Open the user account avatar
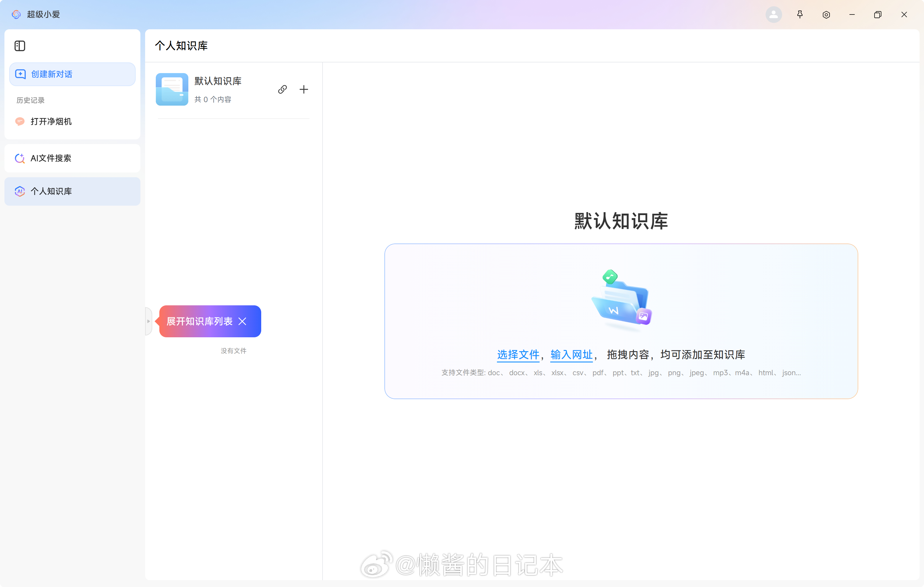 773,14
